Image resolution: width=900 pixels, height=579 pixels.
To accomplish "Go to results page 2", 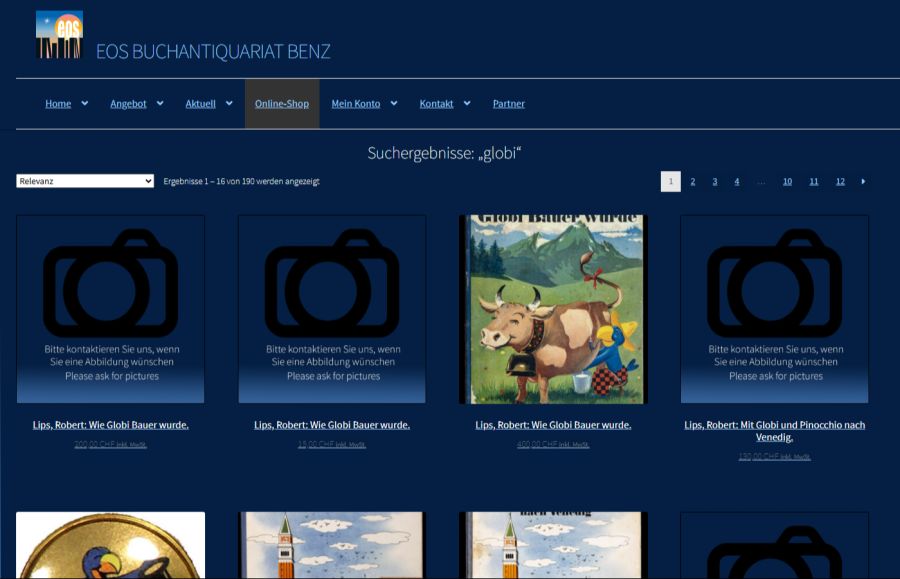I will coord(692,181).
